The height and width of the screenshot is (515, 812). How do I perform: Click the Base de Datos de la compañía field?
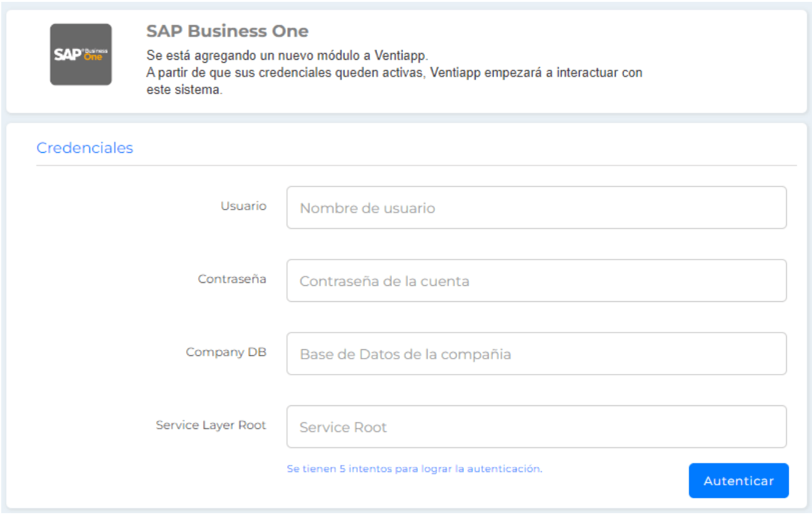(x=536, y=354)
